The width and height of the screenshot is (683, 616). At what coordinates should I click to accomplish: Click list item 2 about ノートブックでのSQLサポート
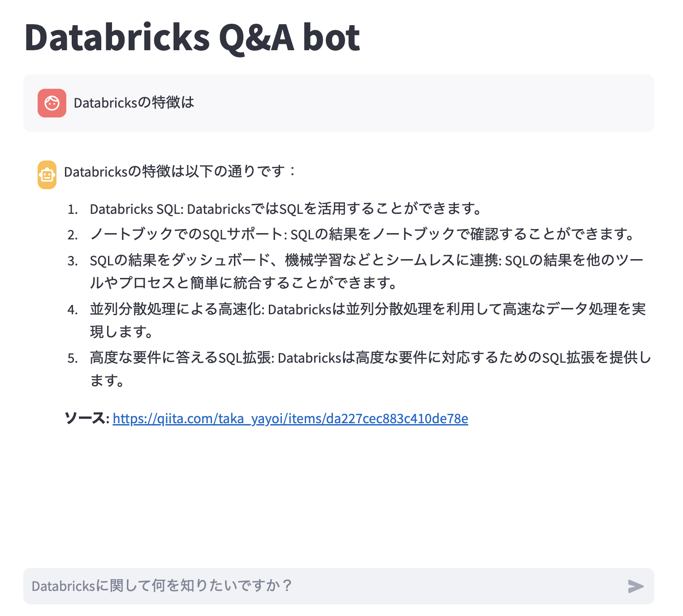362,234
